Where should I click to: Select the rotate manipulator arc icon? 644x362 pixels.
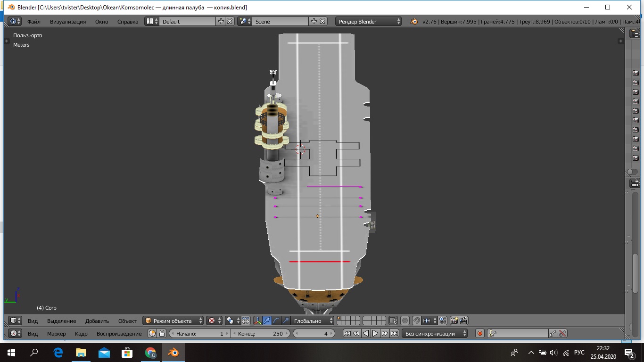277,321
